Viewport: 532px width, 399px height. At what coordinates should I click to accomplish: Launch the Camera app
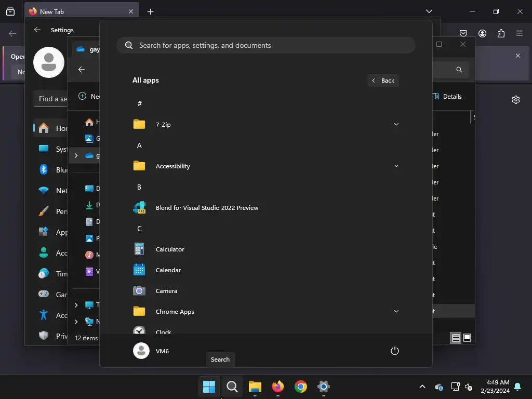[x=265, y=291]
